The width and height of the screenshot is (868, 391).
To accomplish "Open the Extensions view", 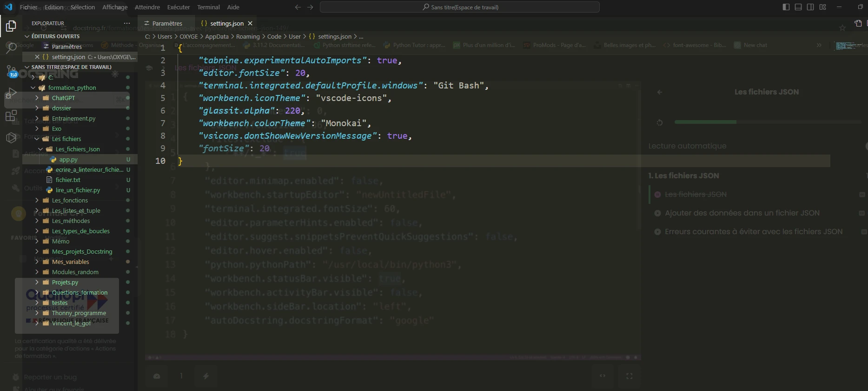I will [11, 115].
